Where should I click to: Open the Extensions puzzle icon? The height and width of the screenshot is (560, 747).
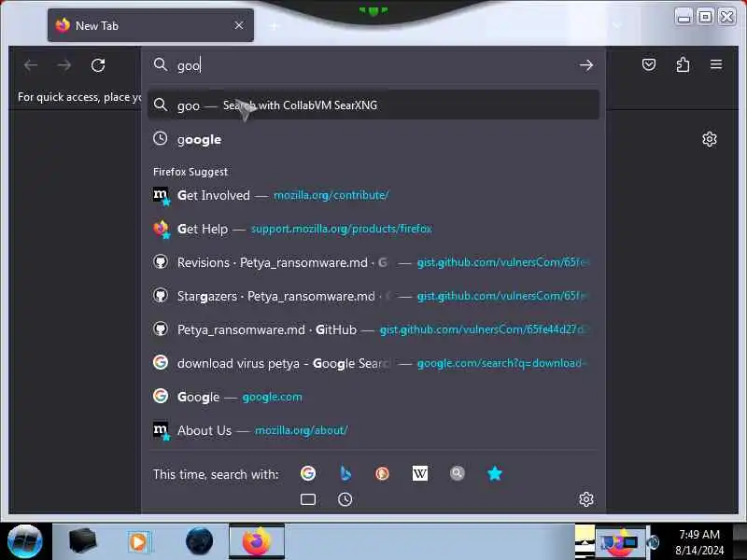(683, 64)
